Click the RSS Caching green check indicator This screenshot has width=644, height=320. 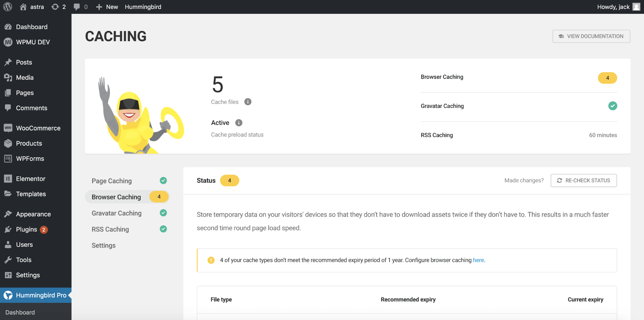pyautogui.click(x=163, y=229)
